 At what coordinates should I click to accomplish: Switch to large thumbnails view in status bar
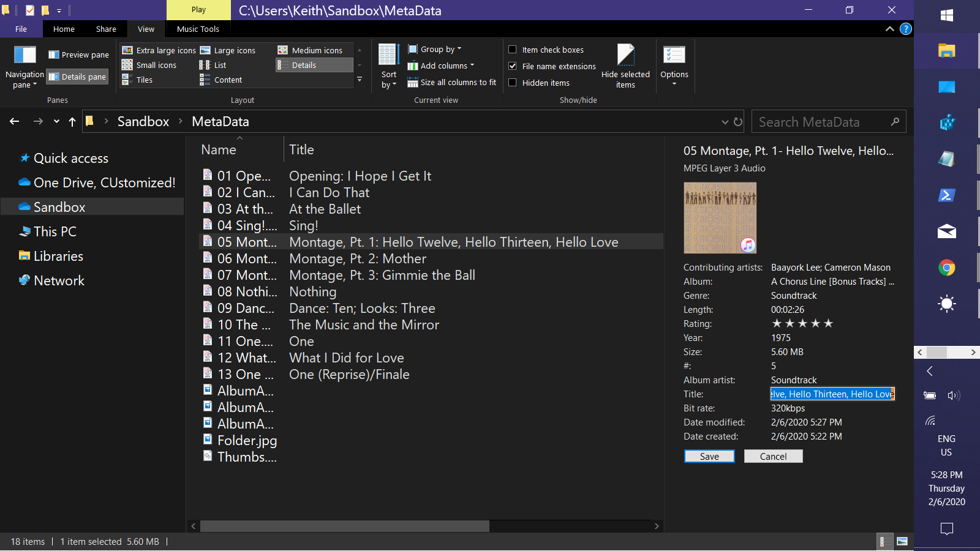(x=902, y=541)
